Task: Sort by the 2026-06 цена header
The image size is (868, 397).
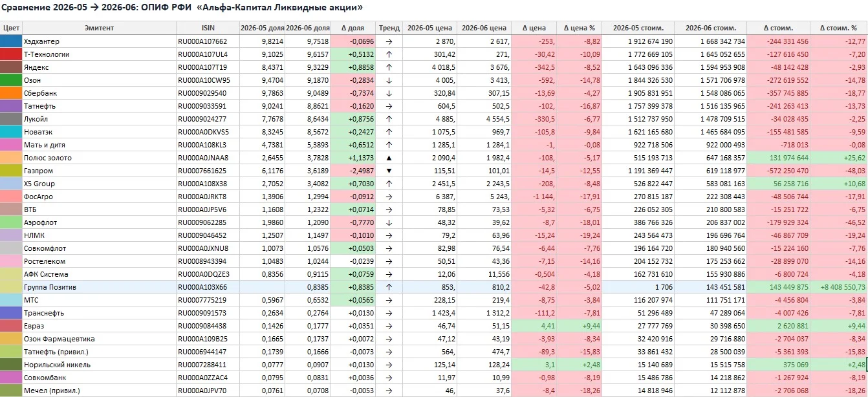Action: 484,28
